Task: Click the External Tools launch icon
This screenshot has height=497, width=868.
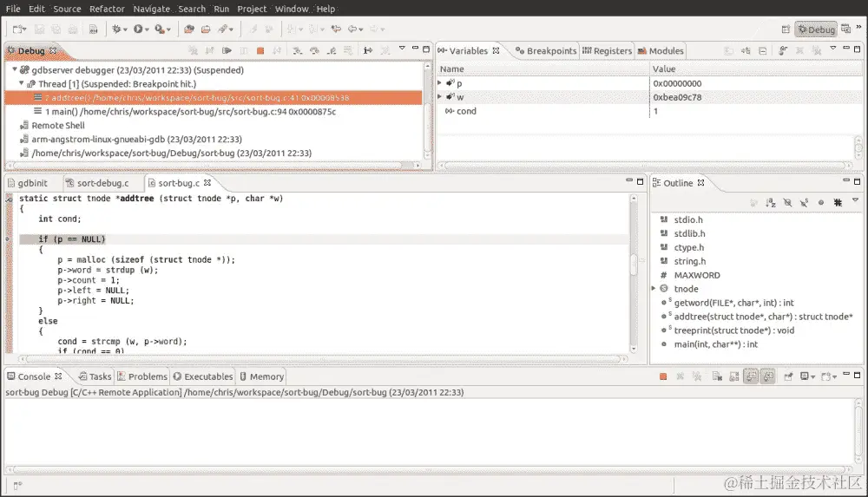Action: click(x=160, y=29)
